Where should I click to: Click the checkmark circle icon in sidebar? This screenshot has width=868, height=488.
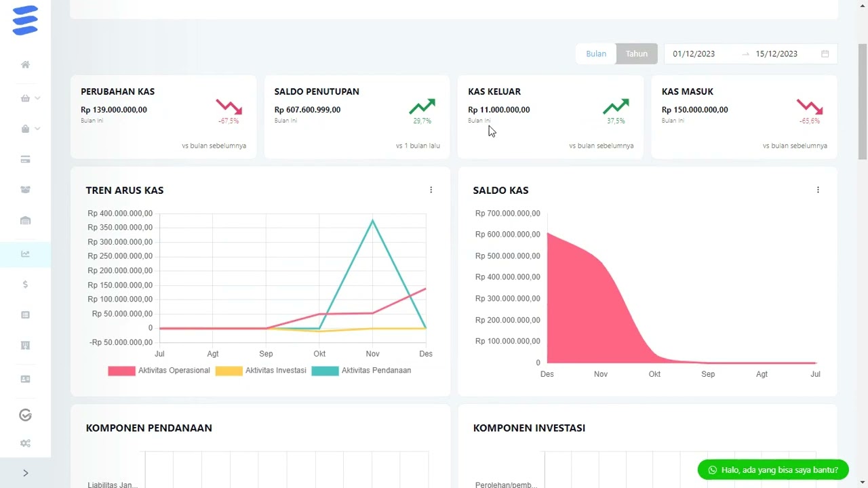click(x=25, y=415)
